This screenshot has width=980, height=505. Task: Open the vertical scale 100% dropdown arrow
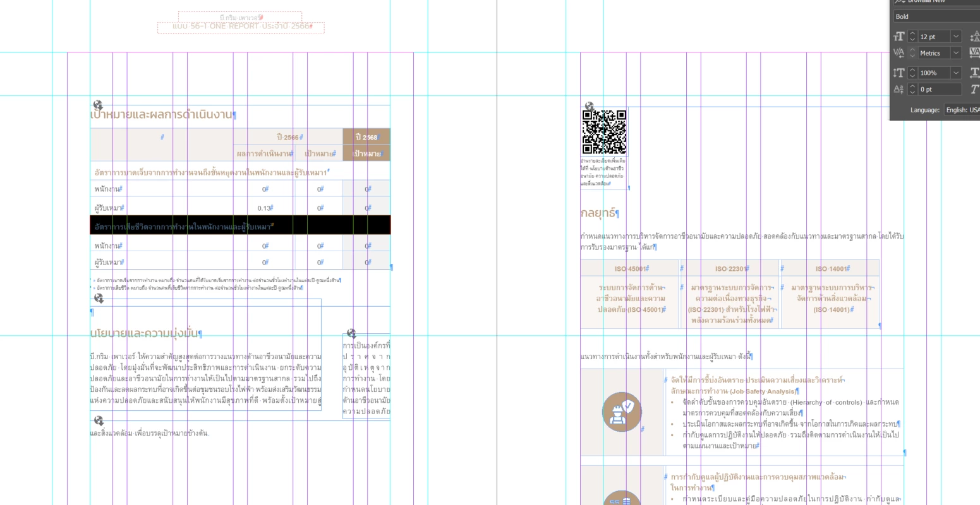[x=956, y=73]
